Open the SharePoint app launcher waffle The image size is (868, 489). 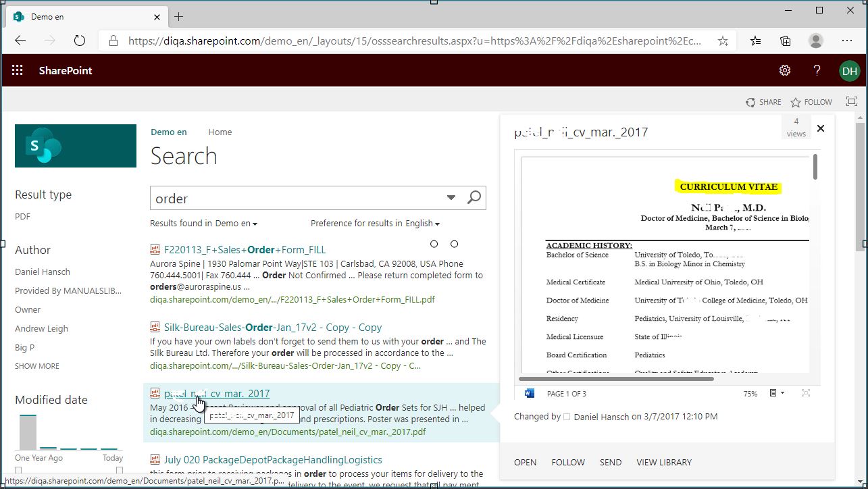pyautogui.click(x=18, y=70)
